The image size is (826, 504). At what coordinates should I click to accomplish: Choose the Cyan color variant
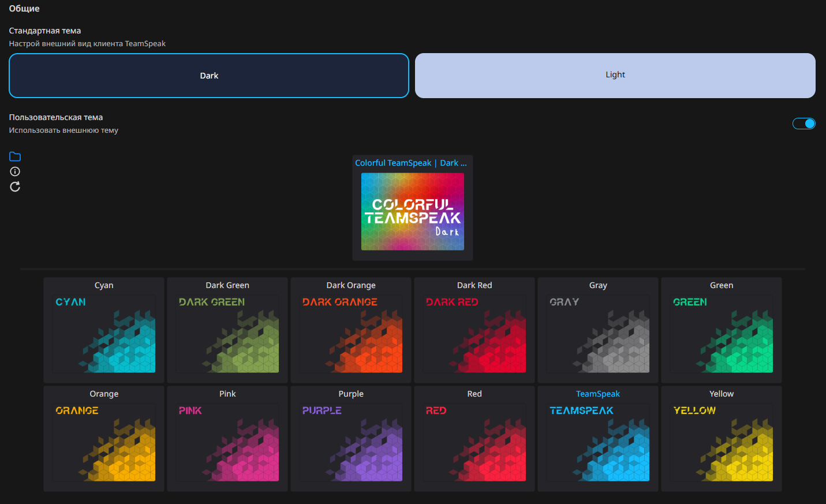pyautogui.click(x=104, y=330)
